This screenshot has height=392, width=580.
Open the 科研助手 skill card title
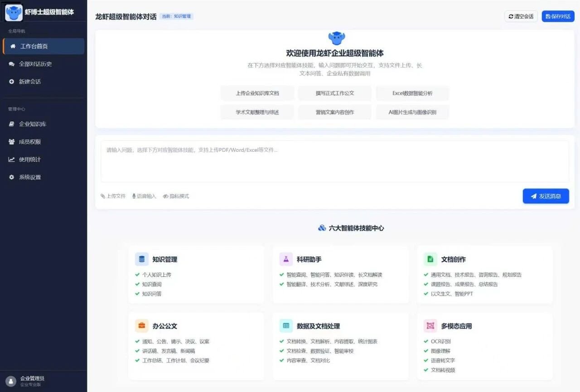309,260
